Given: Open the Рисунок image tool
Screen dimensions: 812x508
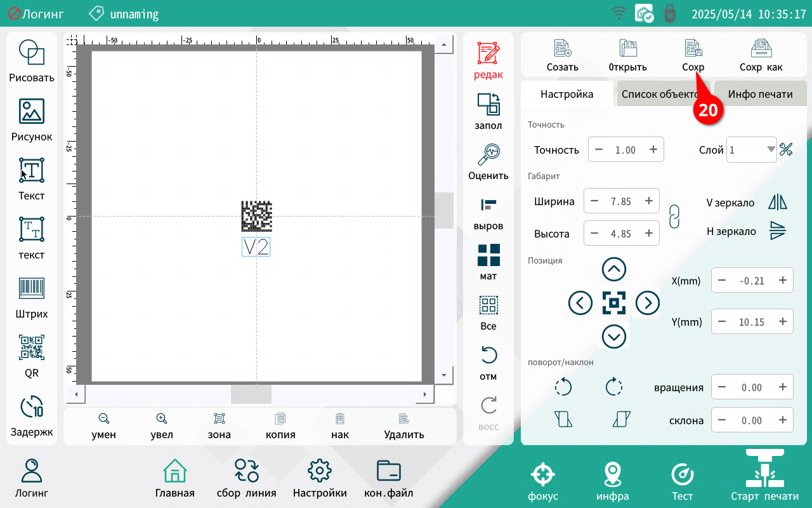Looking at the screenshot, I should click(x=31, y=119).
